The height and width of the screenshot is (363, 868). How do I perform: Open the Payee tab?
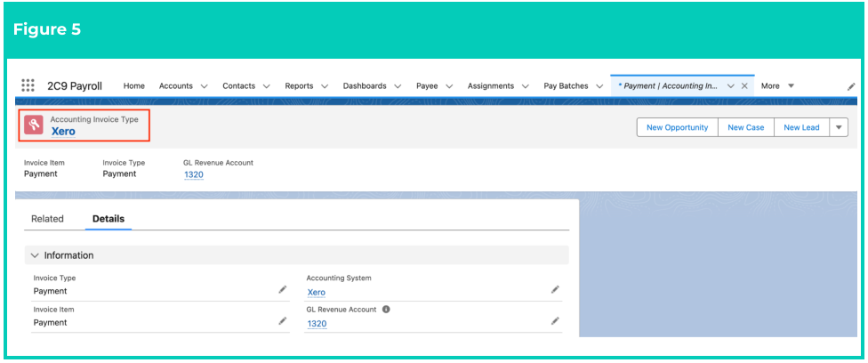427,86
